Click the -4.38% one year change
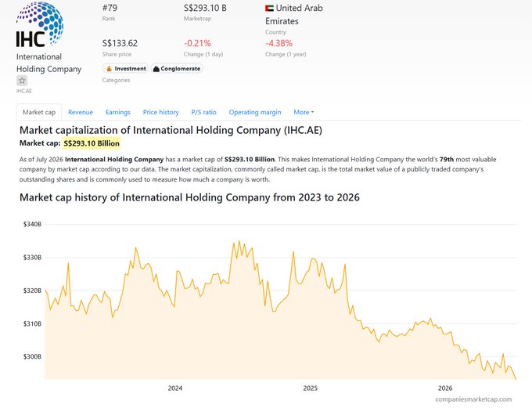The image size is (532, 408). point(279,43)
